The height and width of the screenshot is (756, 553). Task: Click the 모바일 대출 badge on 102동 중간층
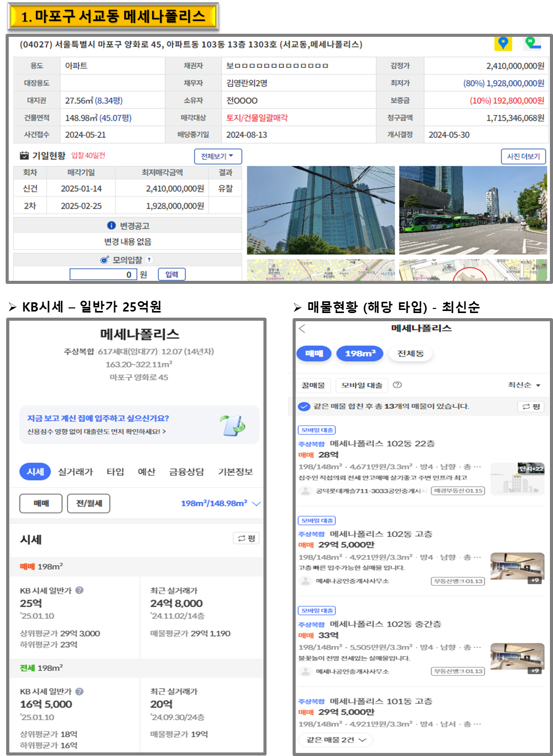pos(317,611)
